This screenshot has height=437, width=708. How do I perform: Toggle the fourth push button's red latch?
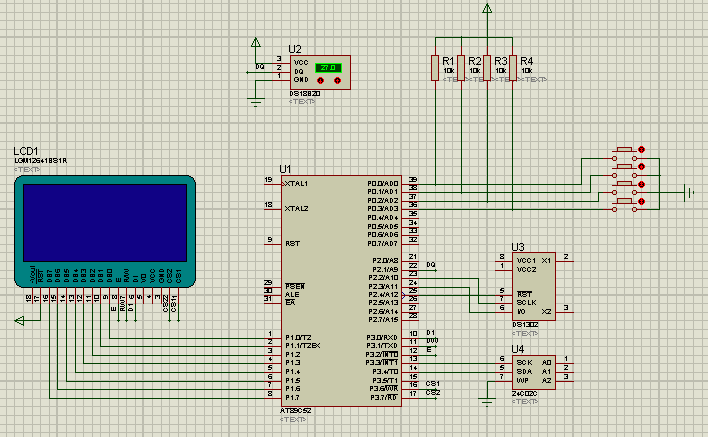click(x=642, y=202)
